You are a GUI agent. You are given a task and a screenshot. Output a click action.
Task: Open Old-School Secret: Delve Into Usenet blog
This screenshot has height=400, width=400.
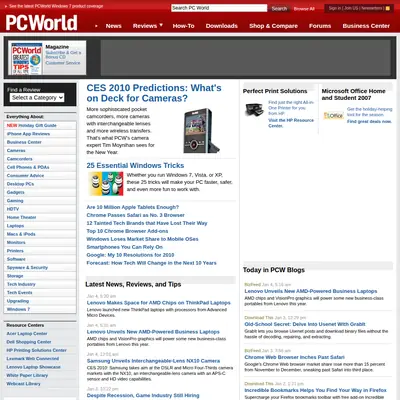(305, 324)
